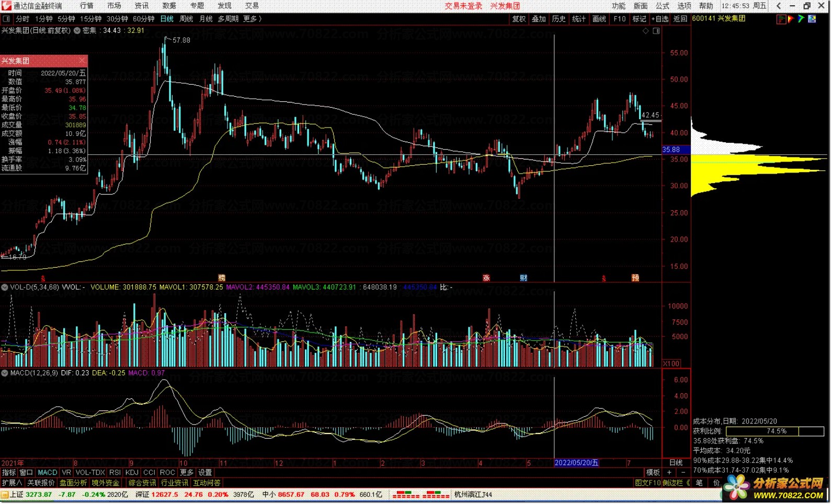Image resolution: width=832 pixels, height=504 pixels.
Task: Open the 功能 menu
Action: (619, 6)
